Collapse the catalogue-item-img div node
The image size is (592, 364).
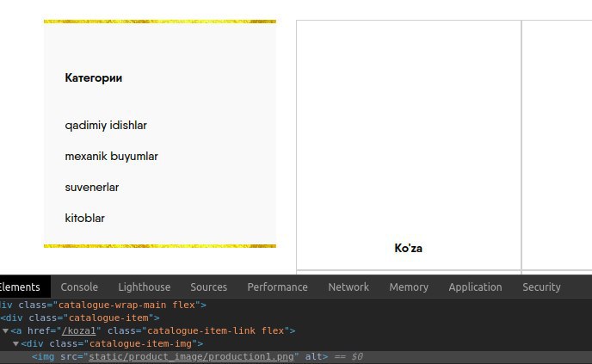[x=15, y=343]
